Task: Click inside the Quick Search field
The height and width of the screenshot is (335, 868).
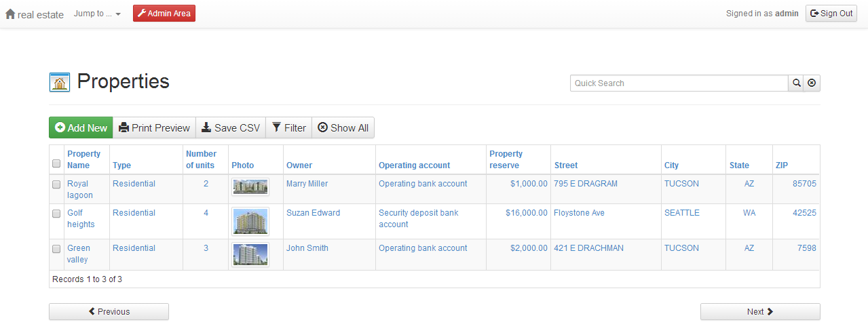Action: (679, 83)
